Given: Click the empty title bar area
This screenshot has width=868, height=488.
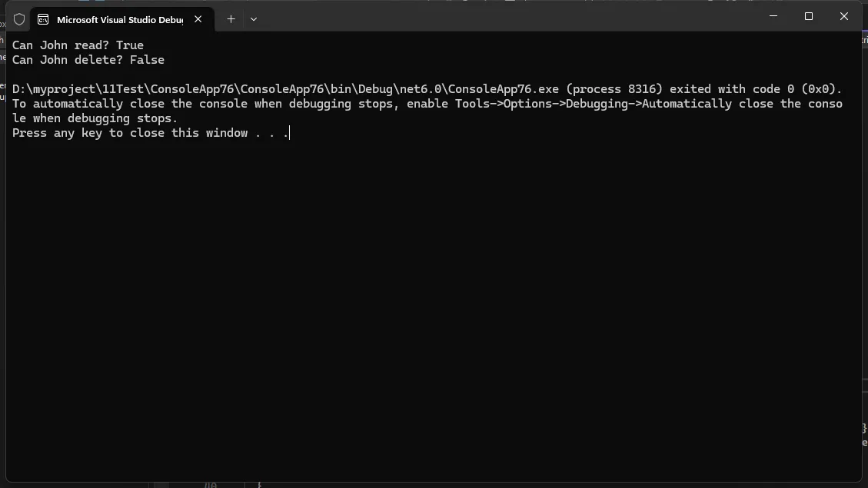Looking at the screenshot, I should 500,17.
